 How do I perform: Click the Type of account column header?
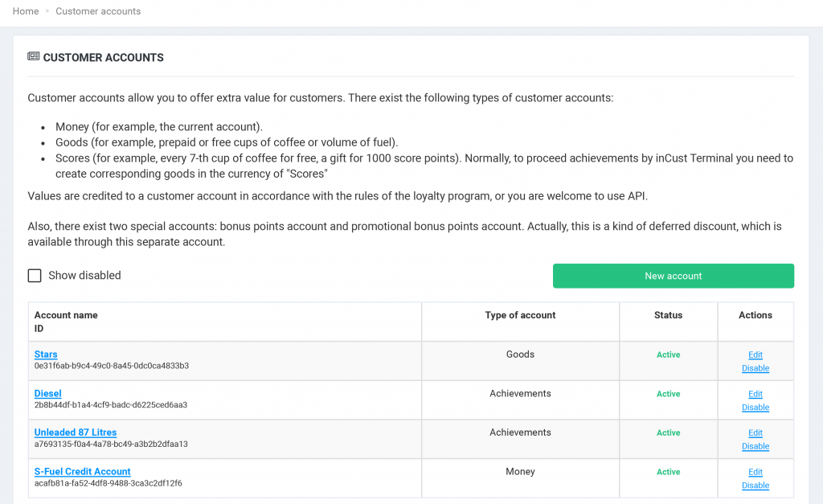(520, 315)
